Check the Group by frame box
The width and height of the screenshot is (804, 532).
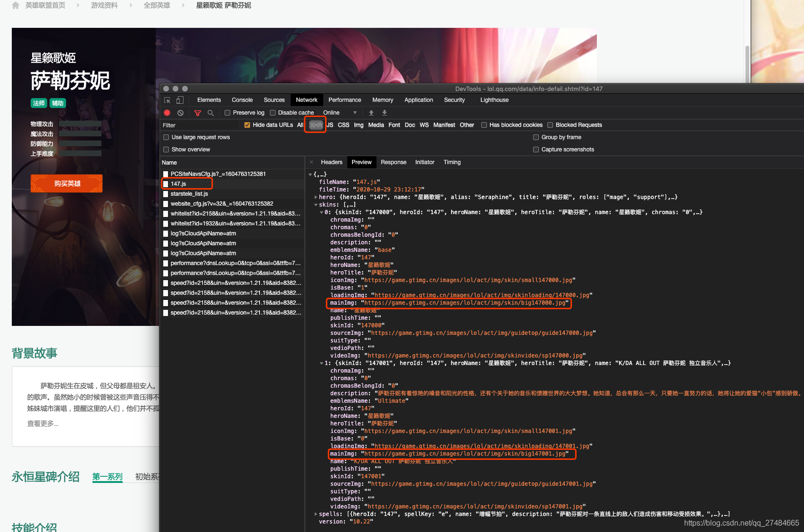(536, 137)
